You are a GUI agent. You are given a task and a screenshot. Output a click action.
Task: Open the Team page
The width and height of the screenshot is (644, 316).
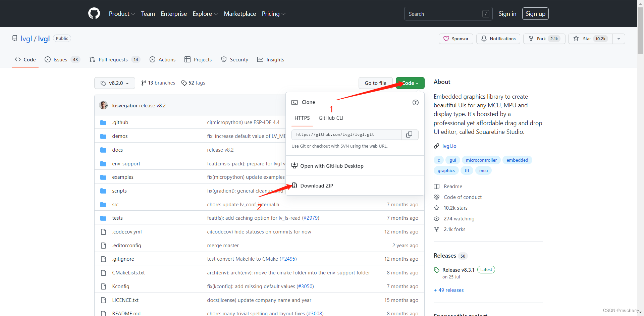pos(148,14)
